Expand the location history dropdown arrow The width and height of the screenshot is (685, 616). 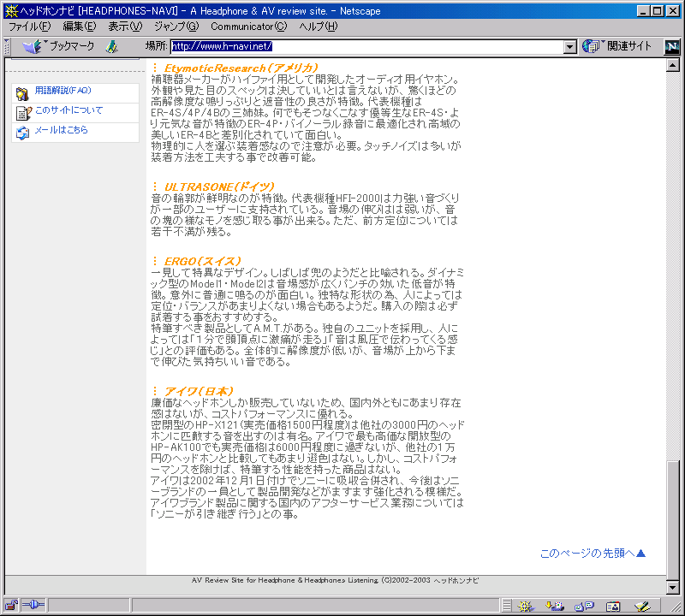pyautogui.click(x=569, y=47)
